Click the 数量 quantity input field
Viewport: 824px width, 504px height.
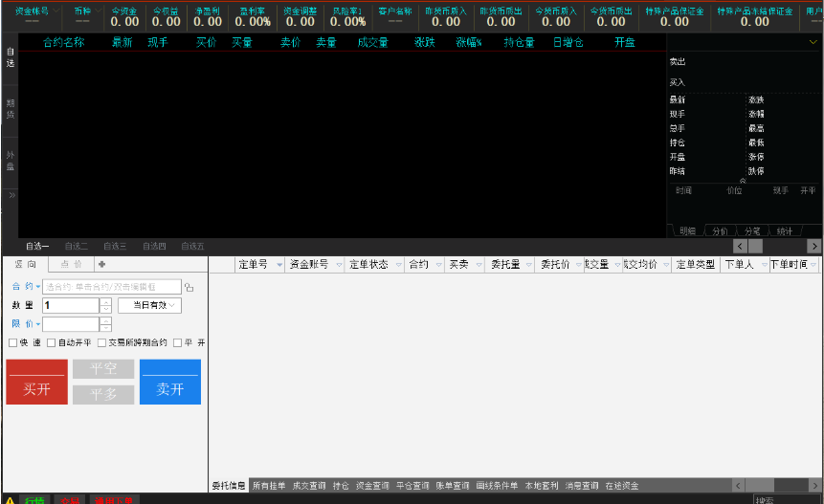(71, 305)
